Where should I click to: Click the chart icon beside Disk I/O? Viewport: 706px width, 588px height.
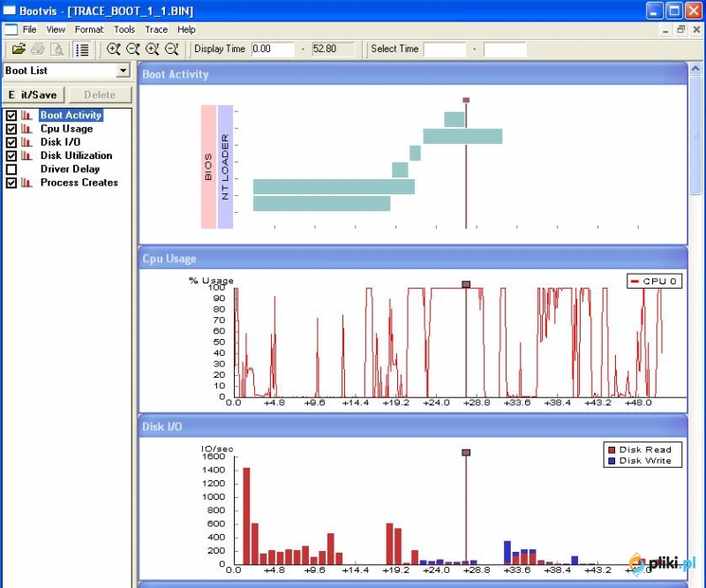click(x=26, y=142)
